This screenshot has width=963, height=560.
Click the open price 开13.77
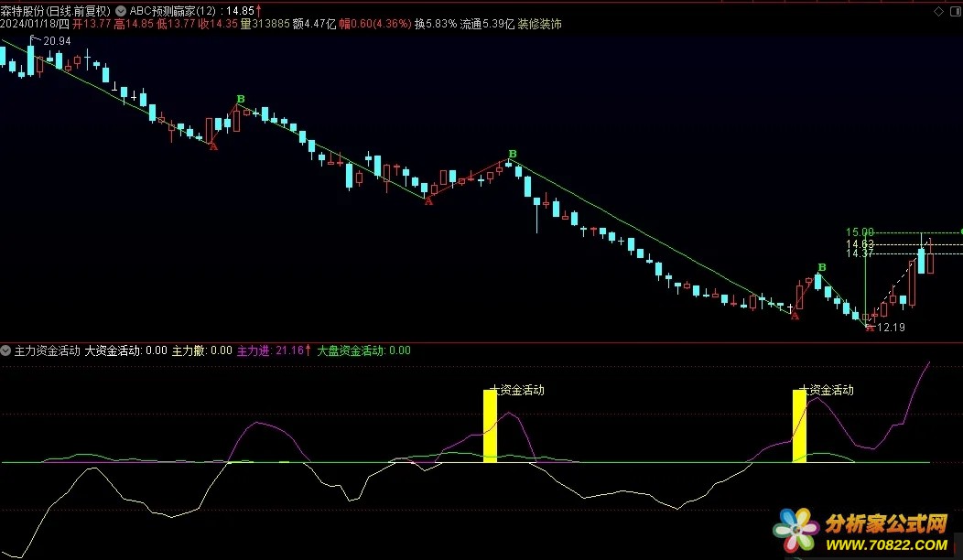(92, 24)
